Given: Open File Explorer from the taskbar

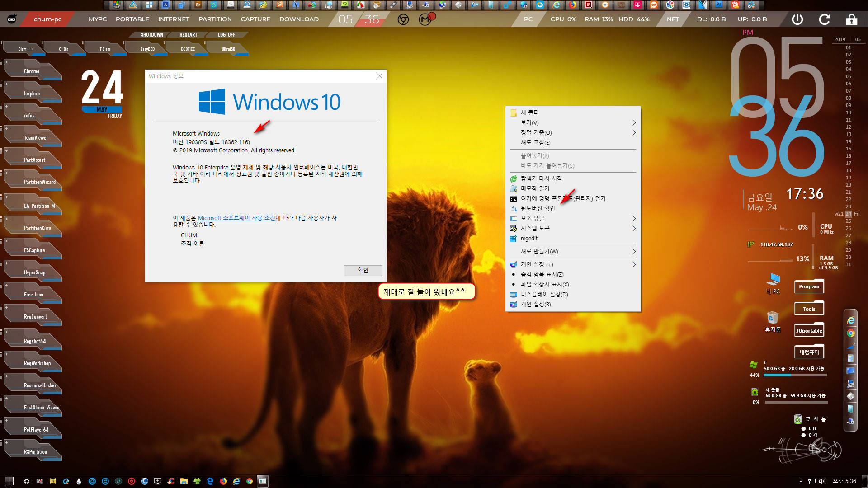Looking at the screenshot, I should pyautogui.click(x=184, y=481).
